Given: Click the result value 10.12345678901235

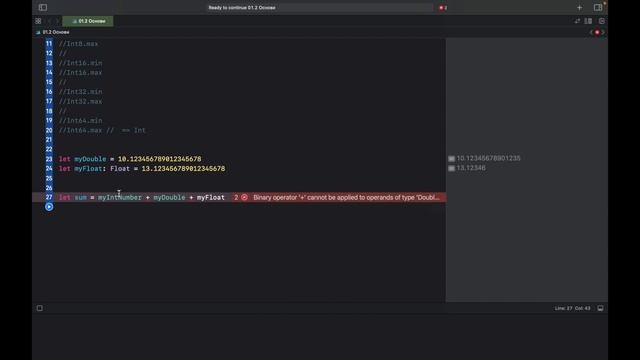Looking at the screenshot, I should coord(489,158).
